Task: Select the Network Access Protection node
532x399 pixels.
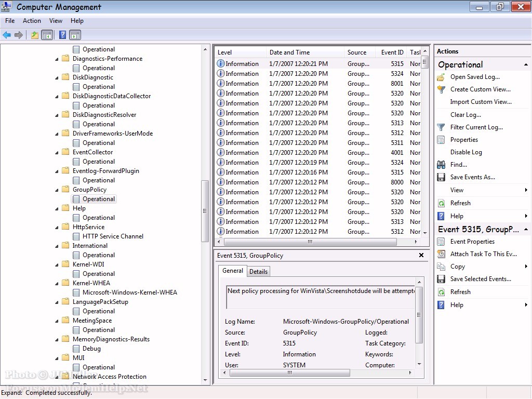Action: (x=109, y=377)
